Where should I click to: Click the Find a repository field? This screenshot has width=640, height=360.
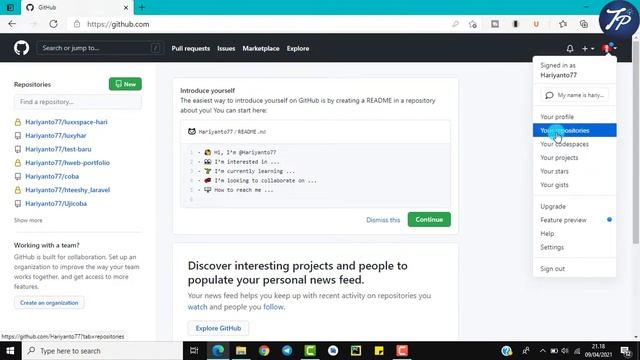pyautogui.click(x=78, y=102)
